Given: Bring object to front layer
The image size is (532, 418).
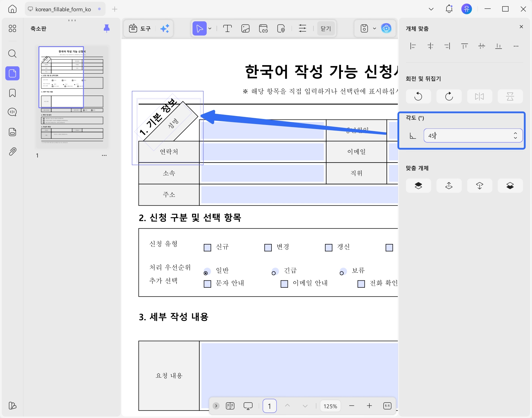Looking at the screenshot, I should pos(418,186).
